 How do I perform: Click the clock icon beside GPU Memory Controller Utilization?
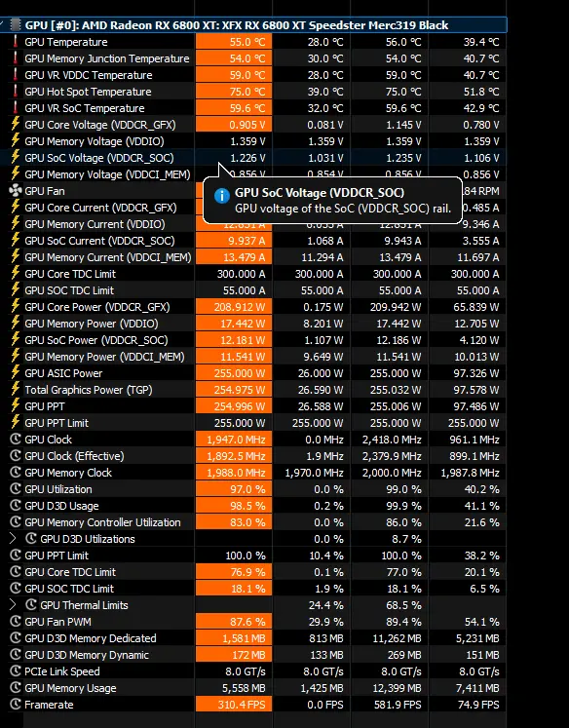coord(16,522)
